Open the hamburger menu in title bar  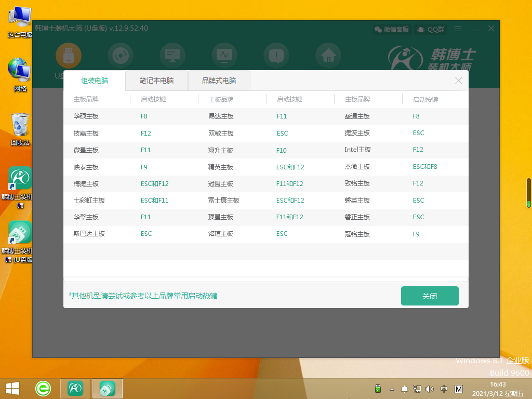(458, 29)
